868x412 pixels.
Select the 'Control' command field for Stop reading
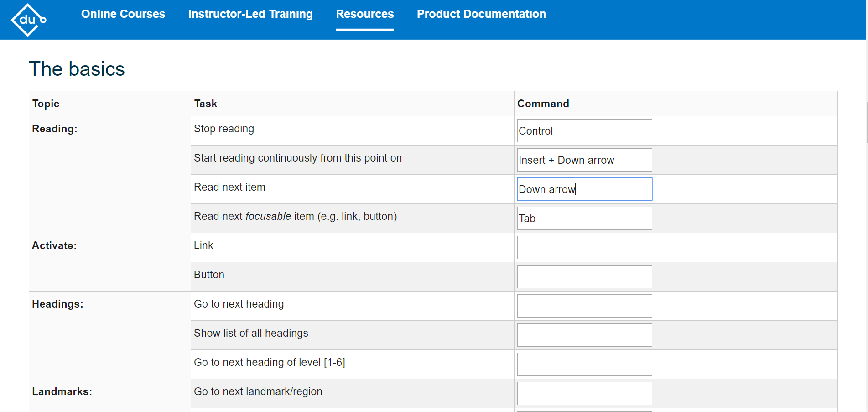click(x=584, y=130)
